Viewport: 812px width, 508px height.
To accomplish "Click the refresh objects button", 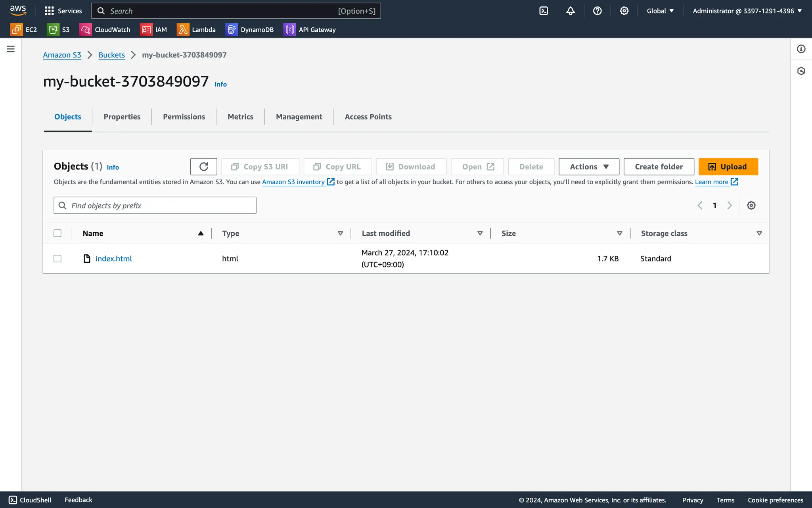I will click(x=203, y=167).
